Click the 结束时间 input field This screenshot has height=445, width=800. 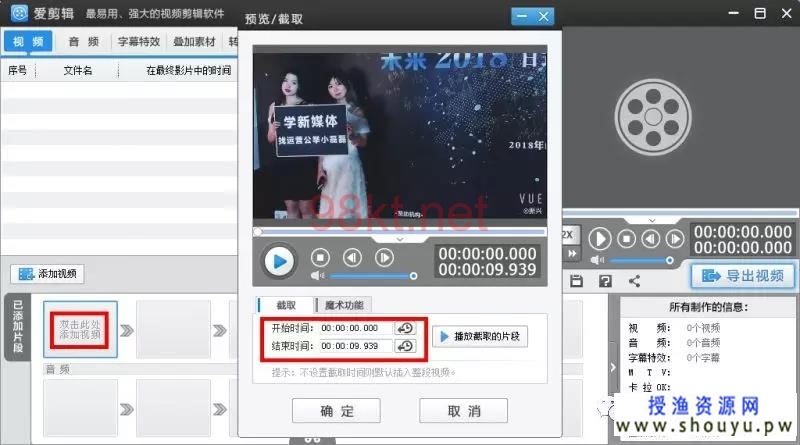tap(356, 346)
